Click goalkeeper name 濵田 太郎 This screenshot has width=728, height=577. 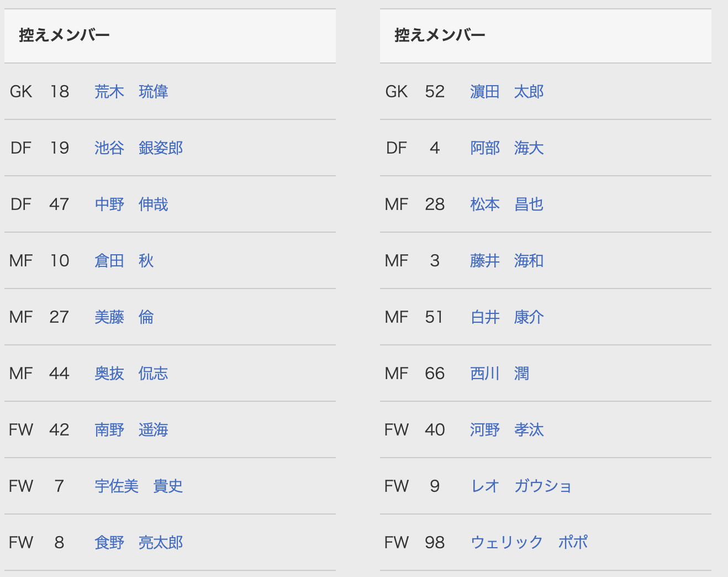(x=507, y=92)
